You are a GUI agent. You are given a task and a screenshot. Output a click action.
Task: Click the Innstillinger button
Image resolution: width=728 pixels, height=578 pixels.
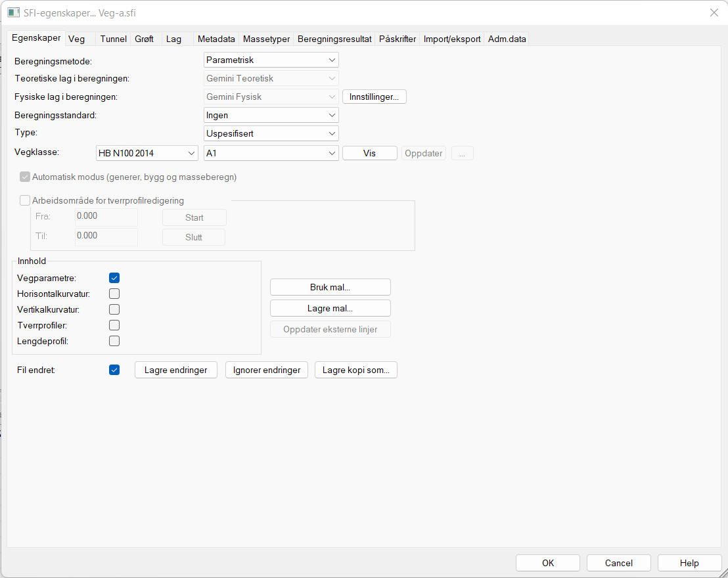(374, 97)
